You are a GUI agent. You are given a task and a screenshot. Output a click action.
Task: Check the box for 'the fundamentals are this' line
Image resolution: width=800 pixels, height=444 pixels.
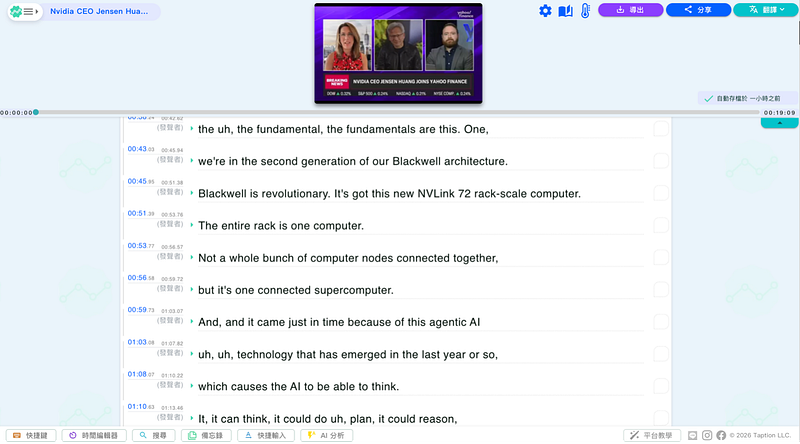661,129
